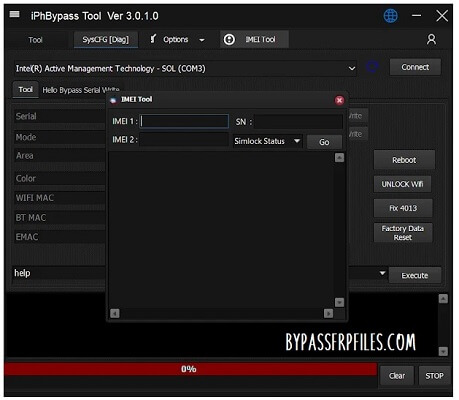
Task: Click the IMEI dialog scroll down arrow
Action: point(339,302)
